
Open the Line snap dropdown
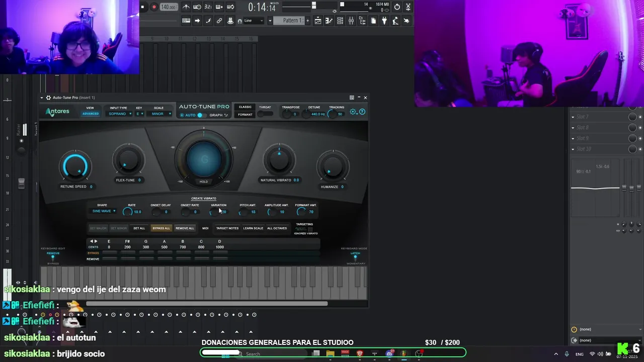[254, 21]
